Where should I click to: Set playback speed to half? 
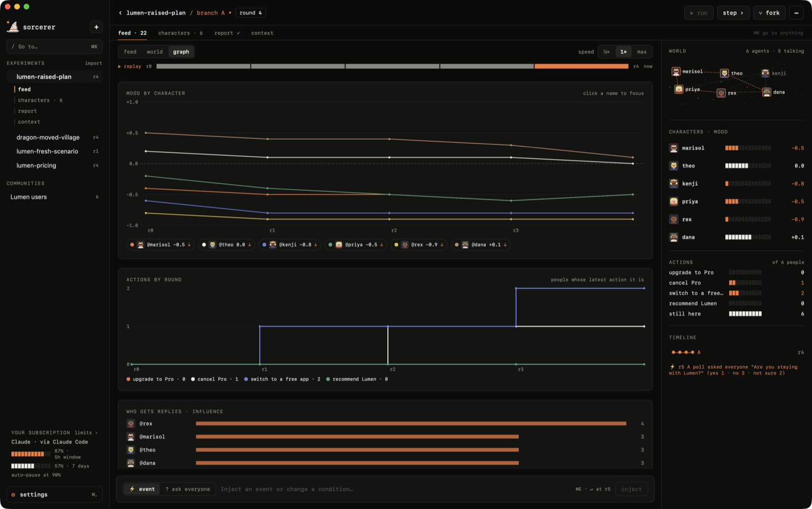click(x=606, y=52)
